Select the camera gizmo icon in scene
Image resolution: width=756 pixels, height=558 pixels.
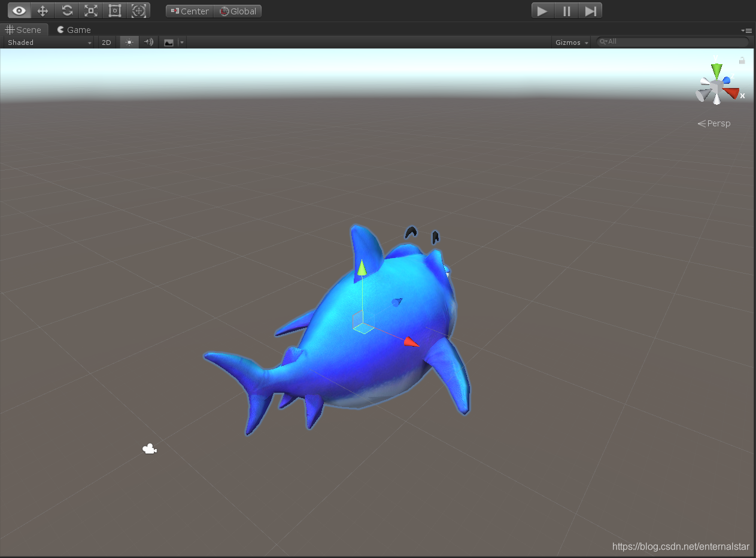[x=150, y=449]
